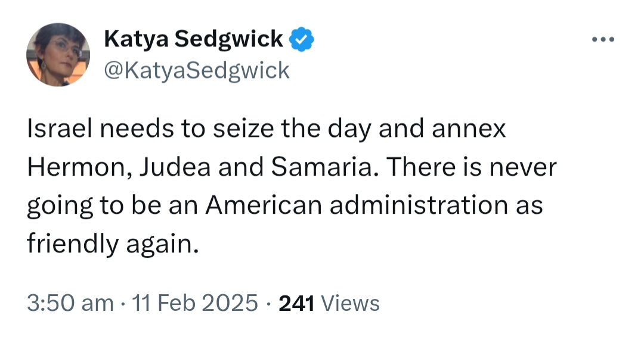Click the blue verified checkmark badge
Screen dimensions: 644x343
click(302, 39)
